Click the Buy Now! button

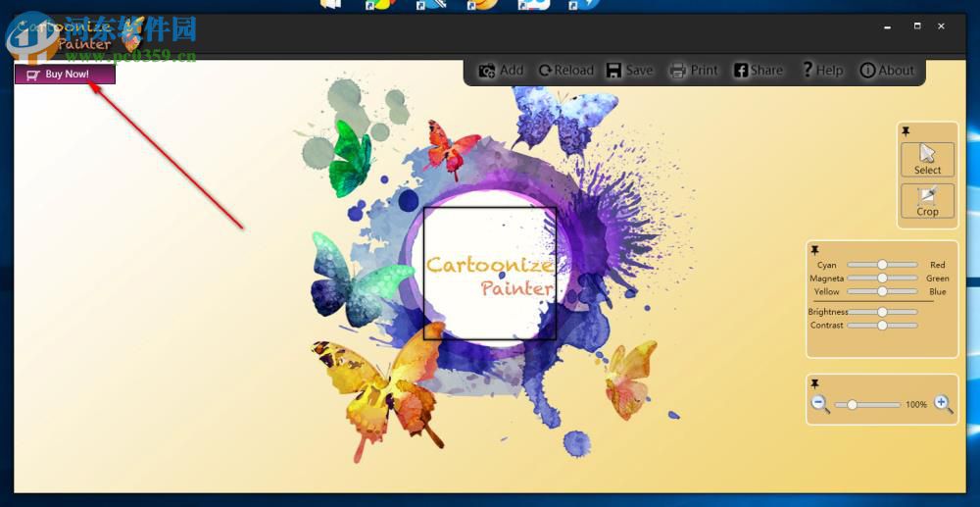tap(65, 75)
